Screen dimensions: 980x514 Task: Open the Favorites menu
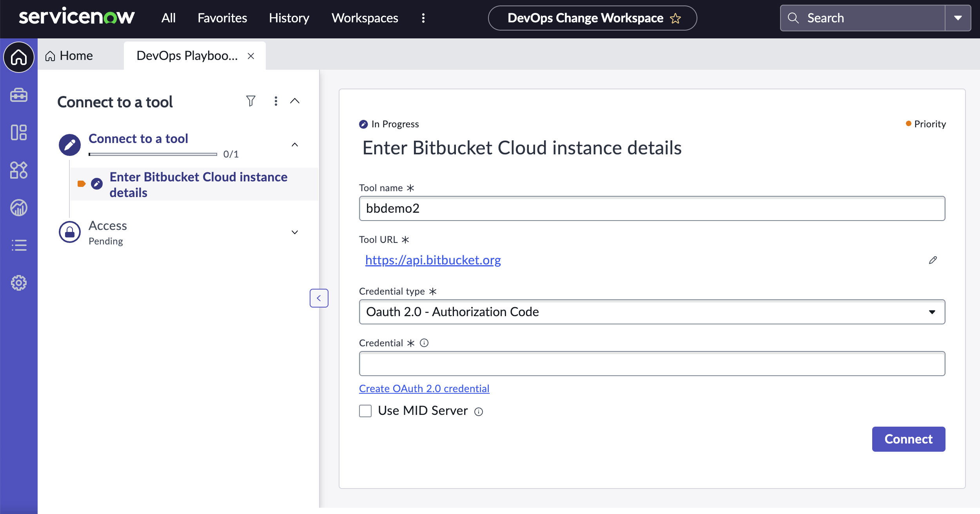222,18
